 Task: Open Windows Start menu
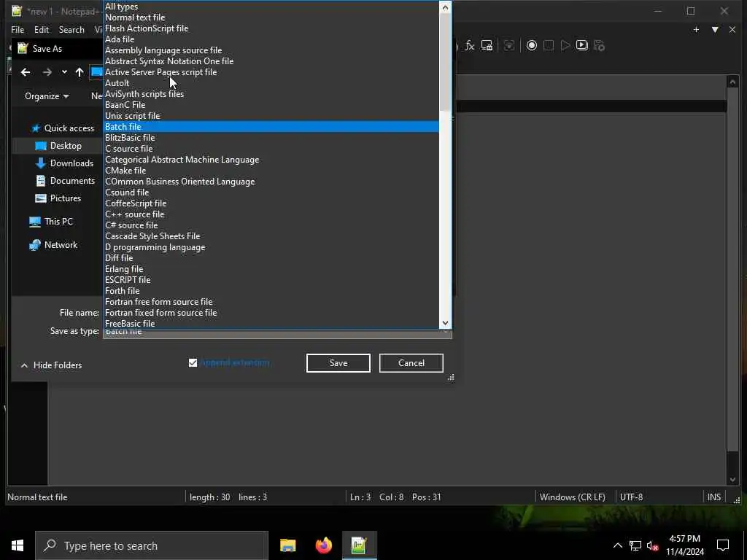tap(18, 545)
